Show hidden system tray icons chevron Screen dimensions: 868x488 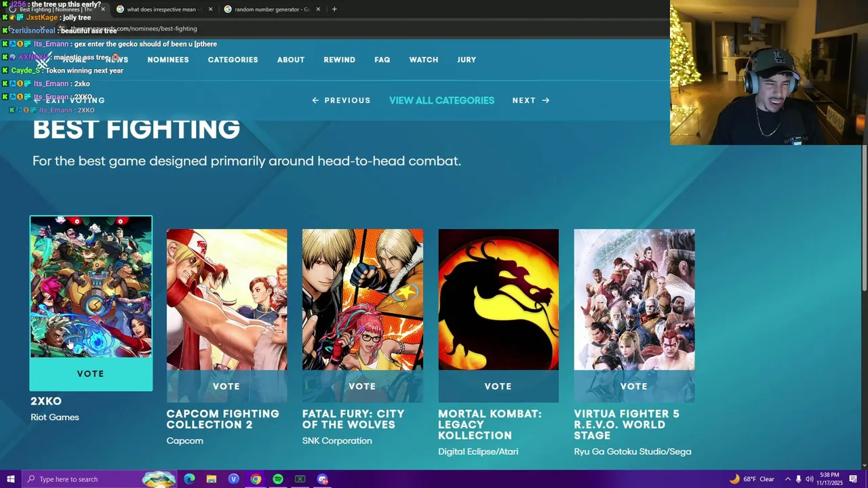tap(787, 479)
